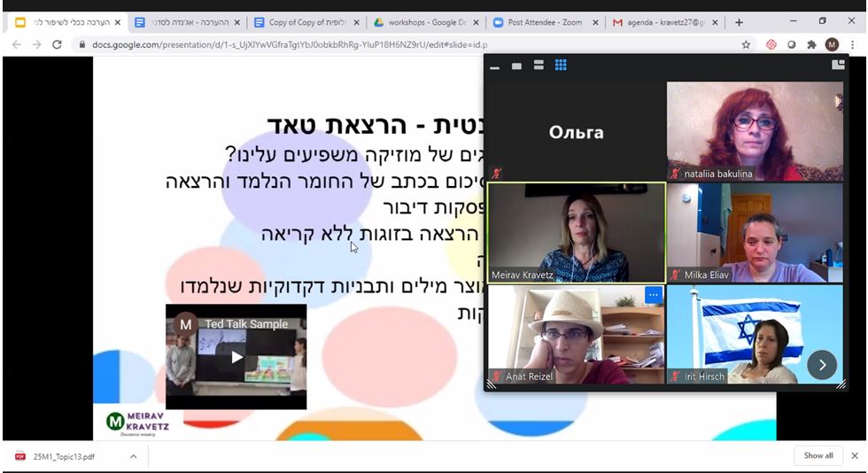Switch Zoom panel to single speaker view
Screen dimensions: 868x473
[x=516, y=66]
